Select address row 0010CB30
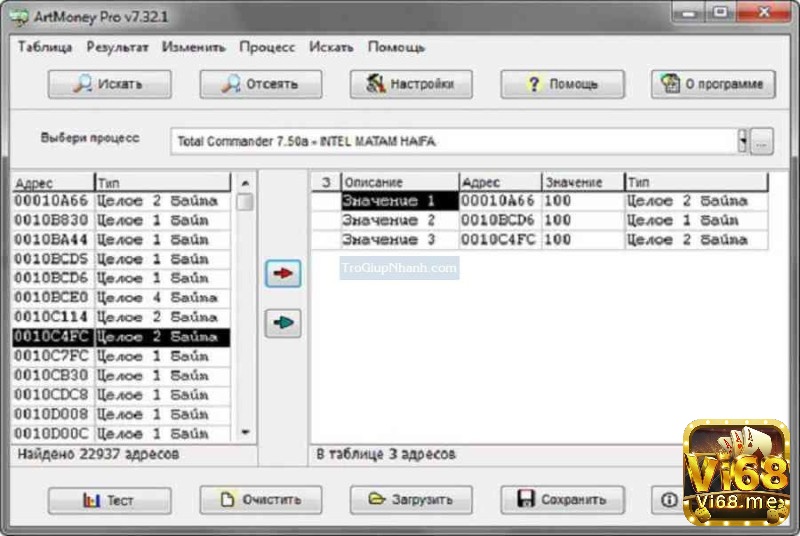This screenshot has width=800, height=536. click(121, 375)
